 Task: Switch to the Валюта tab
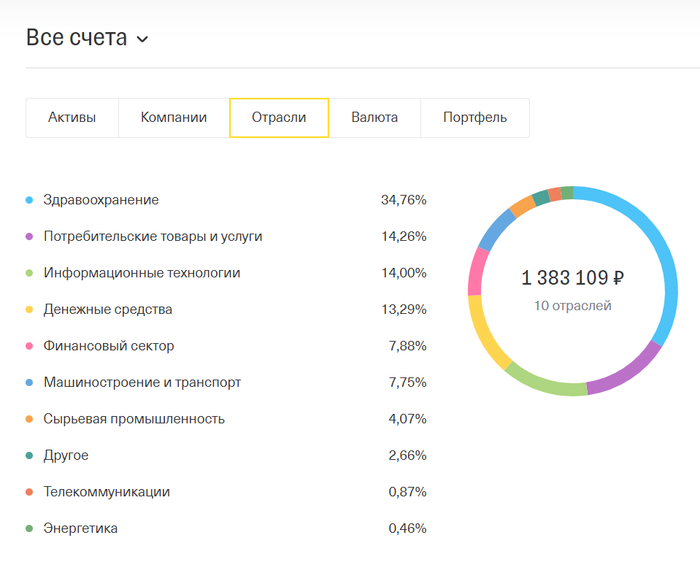click(374, 118)
